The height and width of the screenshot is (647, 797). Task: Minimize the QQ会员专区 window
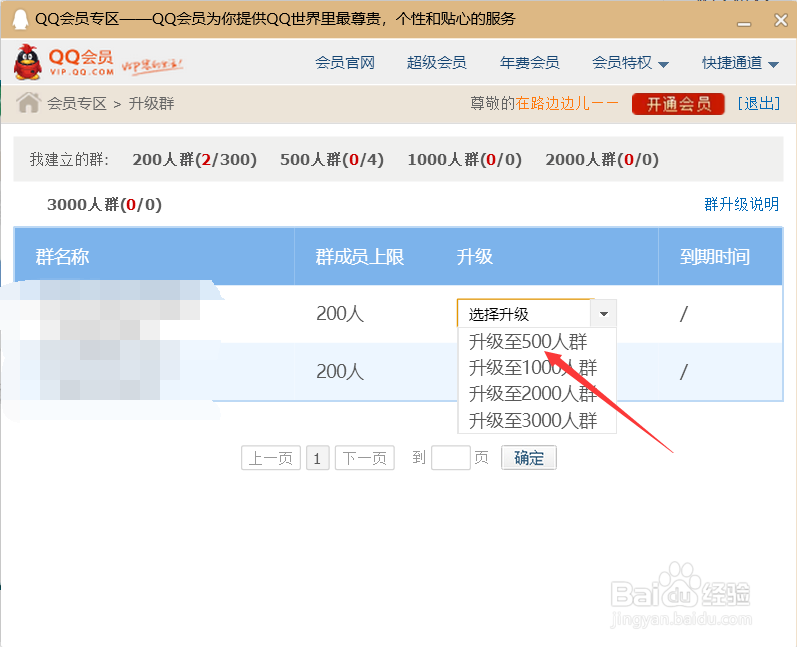point(744,23)
